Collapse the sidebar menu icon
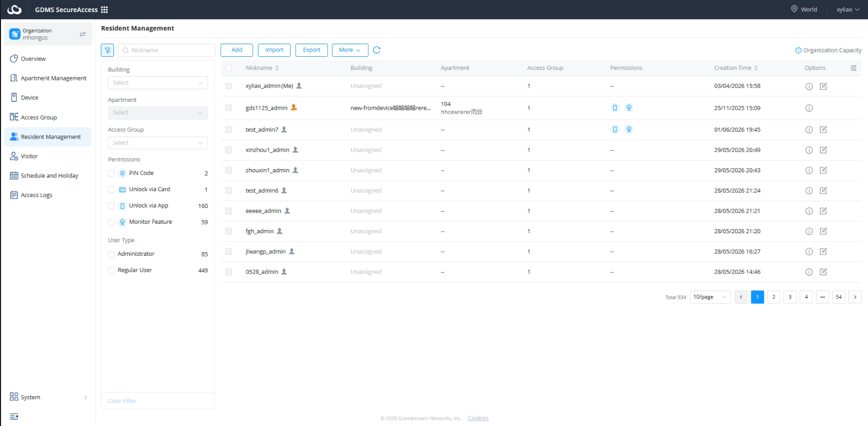Screen dimensions: 868x426 (x=14, y=417)
